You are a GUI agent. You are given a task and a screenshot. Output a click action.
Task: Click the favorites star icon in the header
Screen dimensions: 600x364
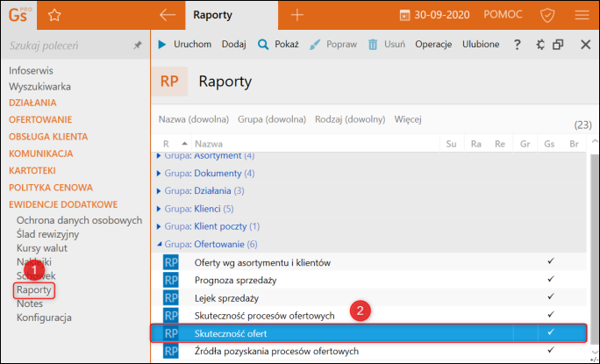point(54,15)
